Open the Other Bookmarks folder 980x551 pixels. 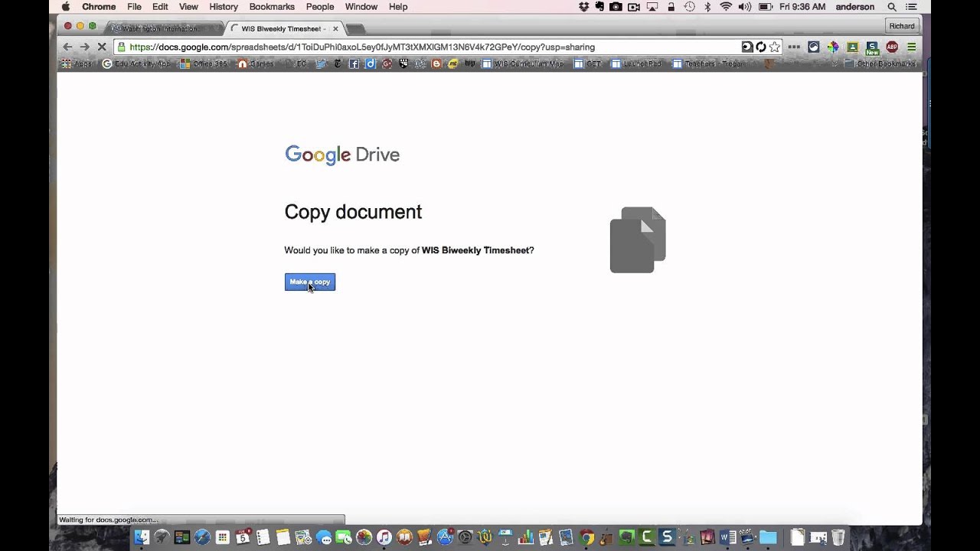(x=880, y=64)
